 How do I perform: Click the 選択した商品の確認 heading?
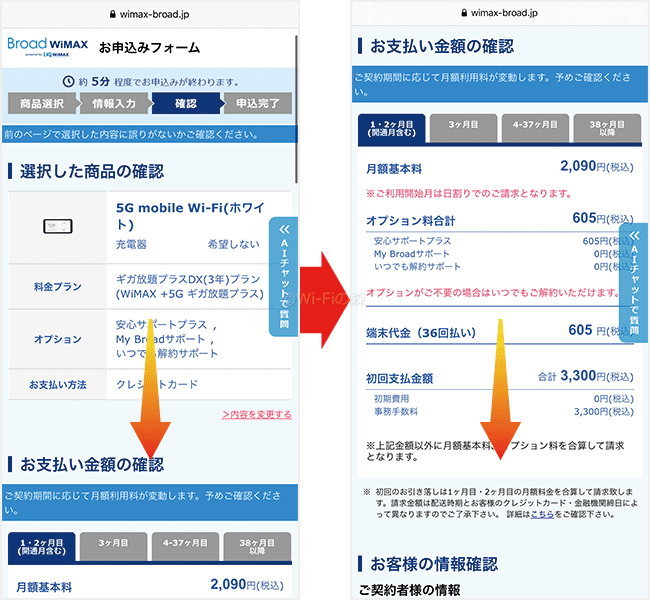(92, 172)
